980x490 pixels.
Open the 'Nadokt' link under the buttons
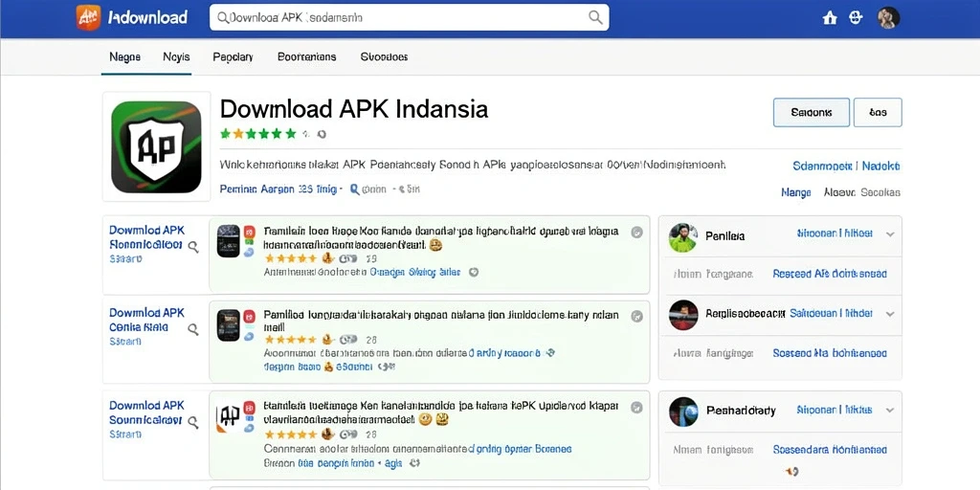coord(881,167)
